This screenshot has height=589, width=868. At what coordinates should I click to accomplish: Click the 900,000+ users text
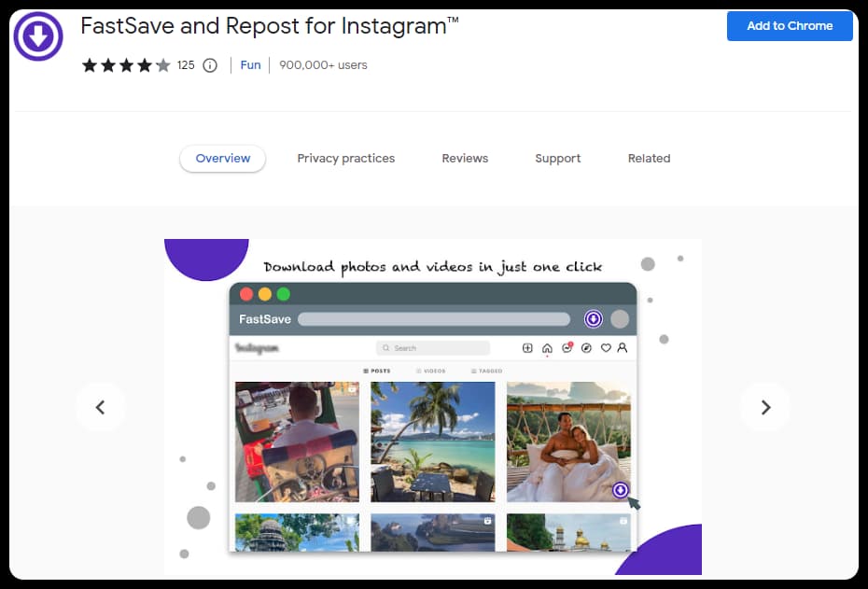click(323, 65)
